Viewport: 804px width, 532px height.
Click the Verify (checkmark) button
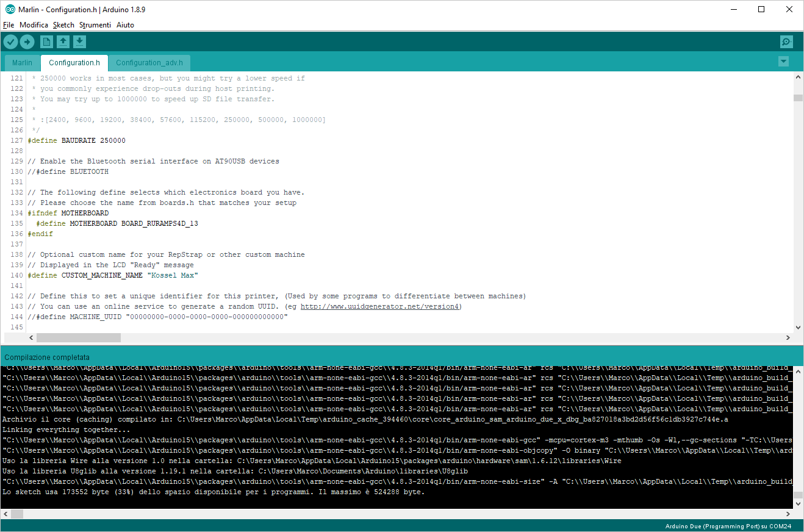(11, 41)
